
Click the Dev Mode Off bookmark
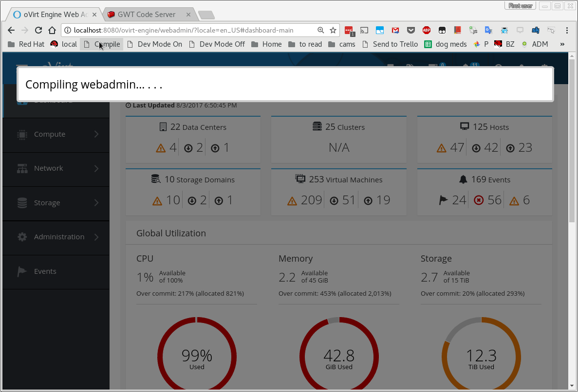click(217, 44)
